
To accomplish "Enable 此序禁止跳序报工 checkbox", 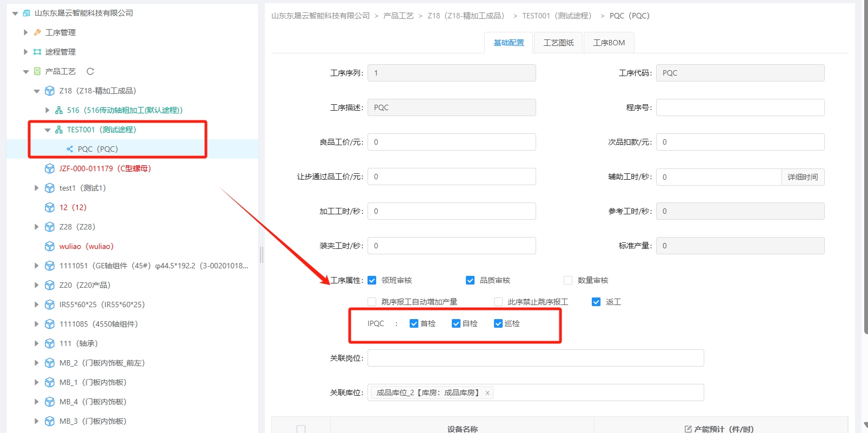I will 498,302.
